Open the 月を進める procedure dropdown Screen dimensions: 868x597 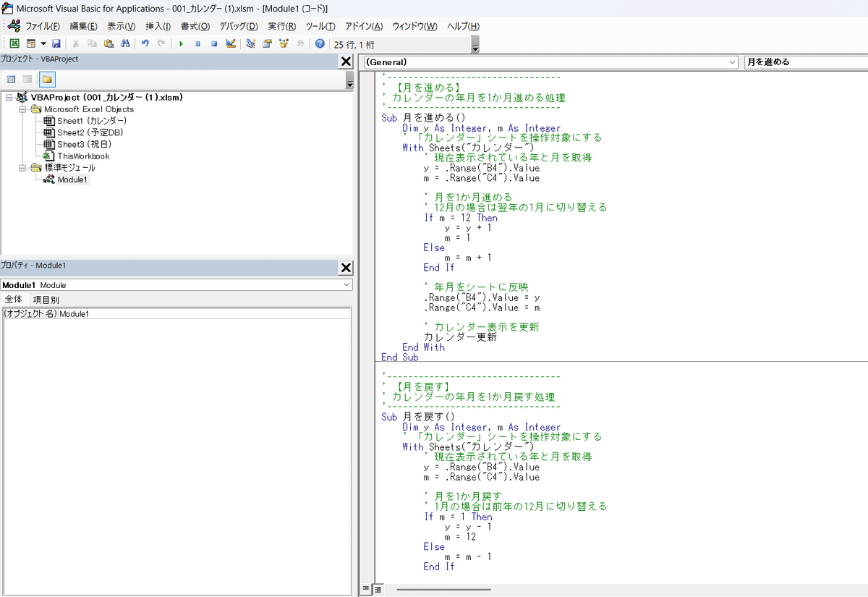point(803,62)
